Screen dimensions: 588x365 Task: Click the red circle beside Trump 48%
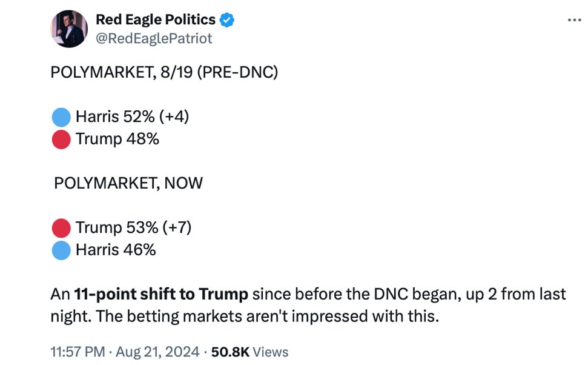61,139
